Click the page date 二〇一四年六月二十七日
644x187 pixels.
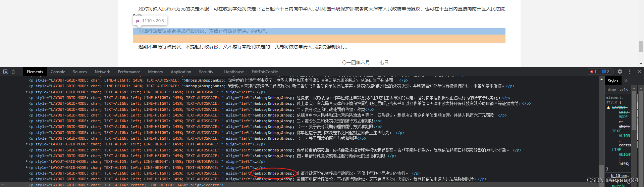coord(363,62)
